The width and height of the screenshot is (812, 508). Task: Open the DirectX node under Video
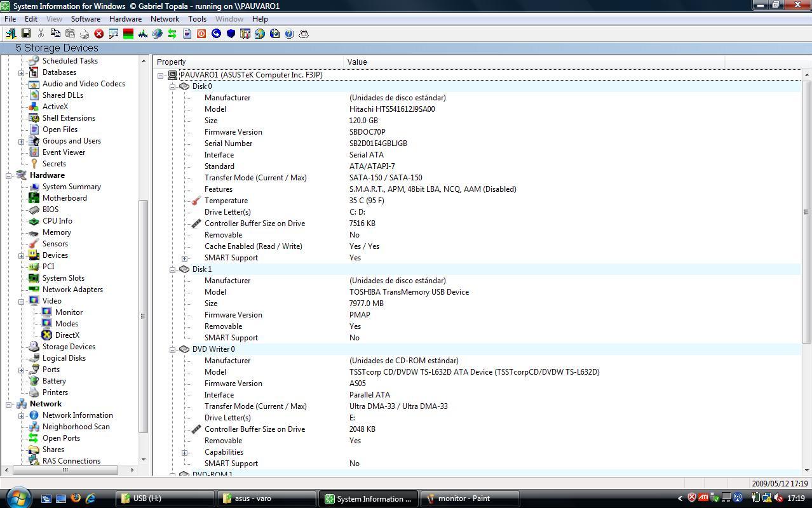coord(67,335)
